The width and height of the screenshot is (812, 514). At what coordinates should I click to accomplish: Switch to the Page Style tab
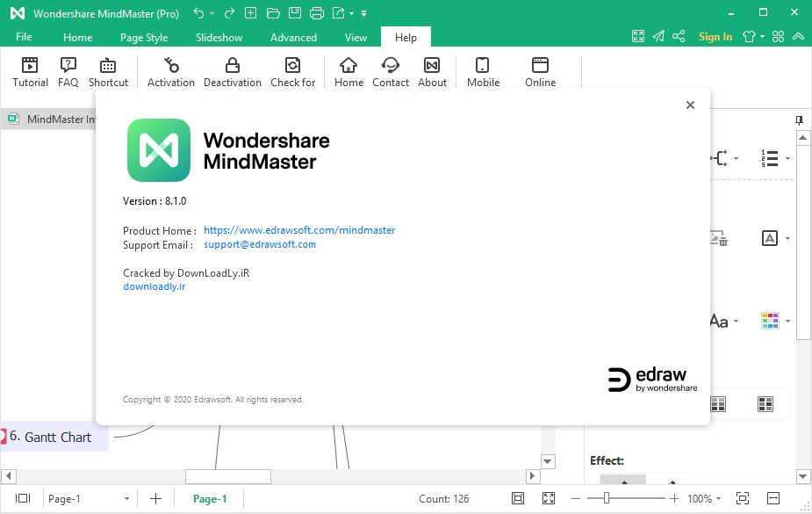pos(144,37)
